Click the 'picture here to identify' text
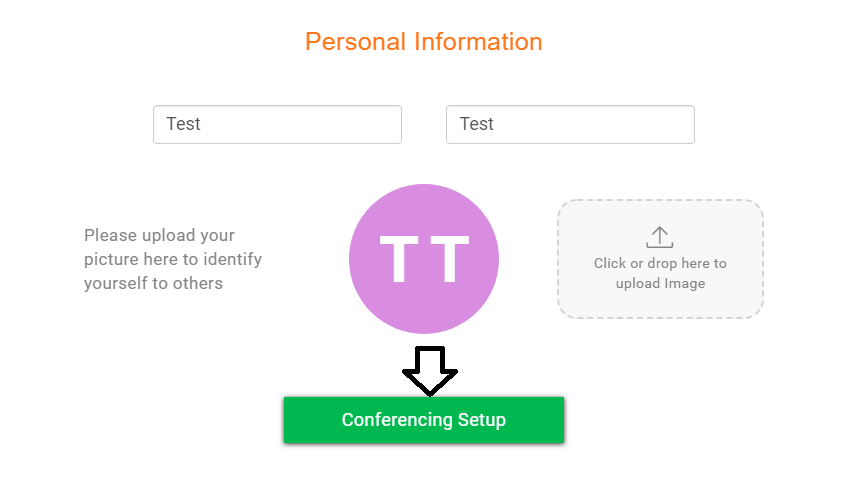 pyautogui.click(x=173, y=260)
